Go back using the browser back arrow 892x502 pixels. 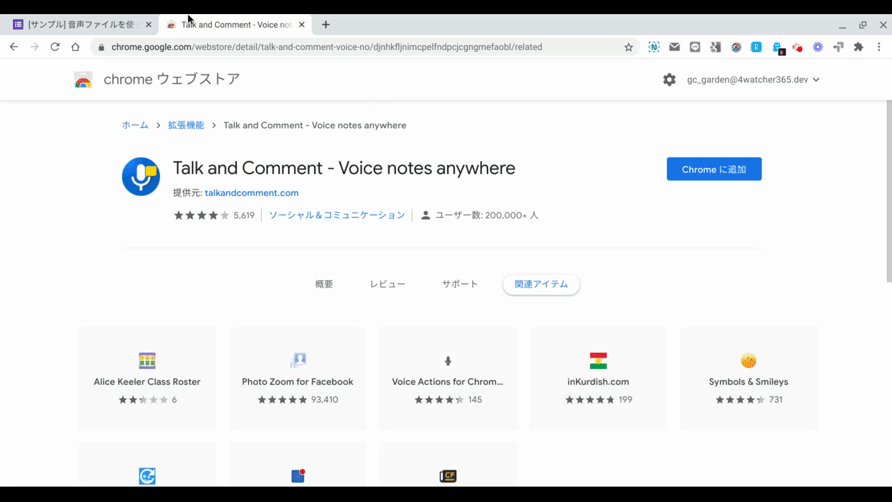point(14,47)
